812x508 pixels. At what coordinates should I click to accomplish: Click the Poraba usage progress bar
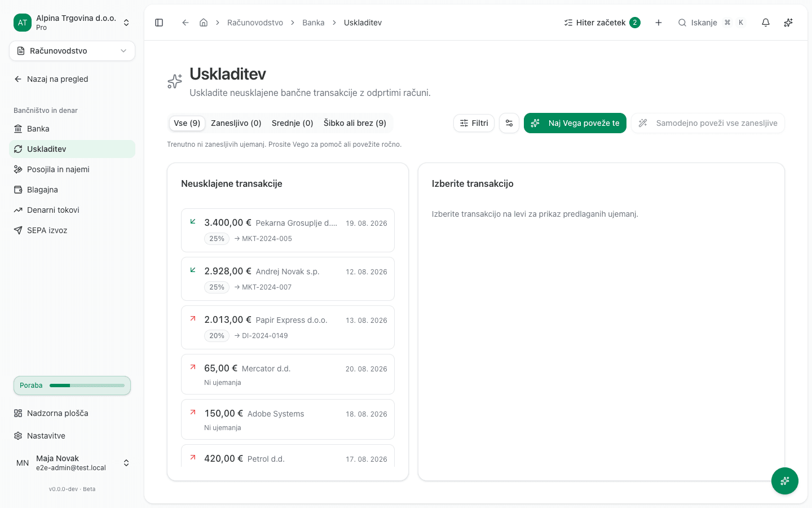tap(72, 386)
